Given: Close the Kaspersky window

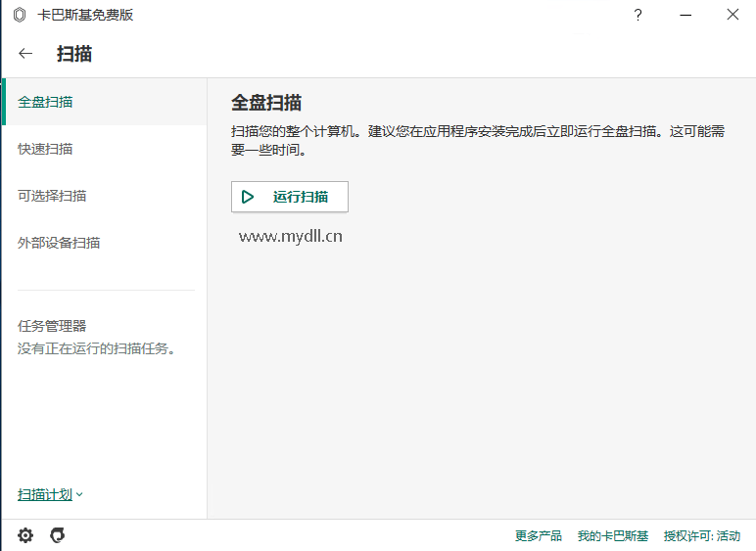Looking at the screenshot, I should click(732, 15).
